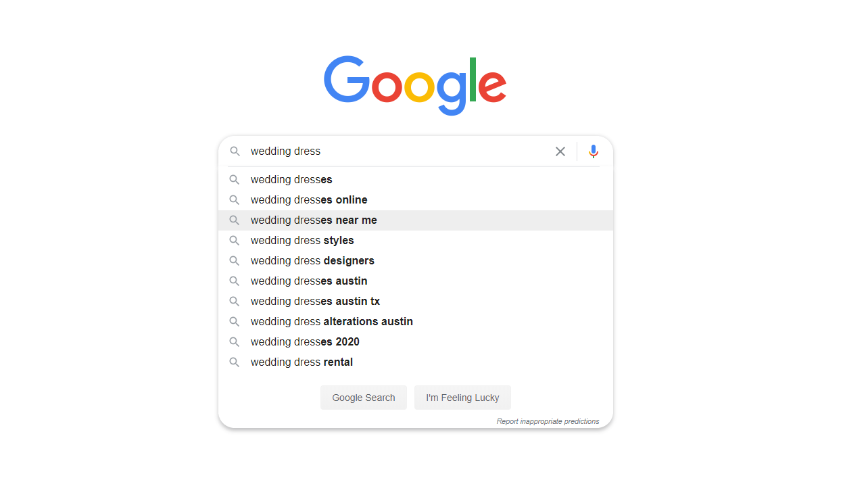This screenshot has width=868, height=501.
Task: Open 'Report inappropriate predictions' link
Action: coord(548,421)
